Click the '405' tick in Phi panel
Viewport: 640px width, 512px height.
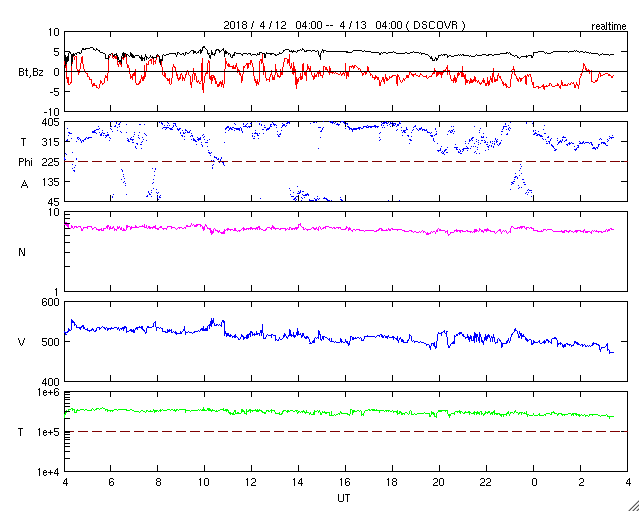click(x=52, y=122)
